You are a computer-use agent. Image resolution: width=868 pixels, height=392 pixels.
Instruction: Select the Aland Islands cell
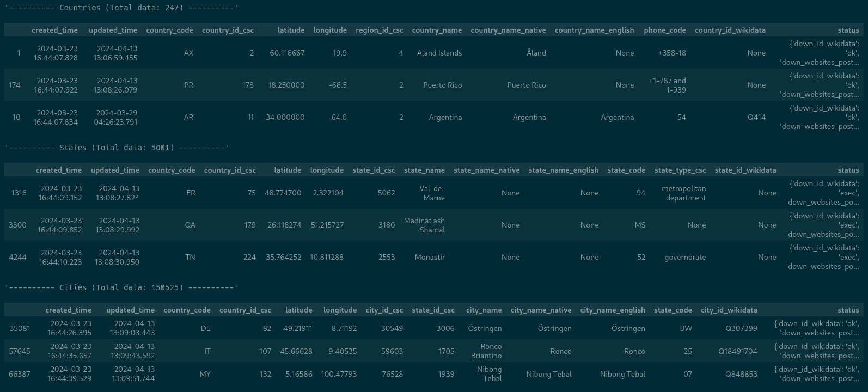[x=439, y=53]
